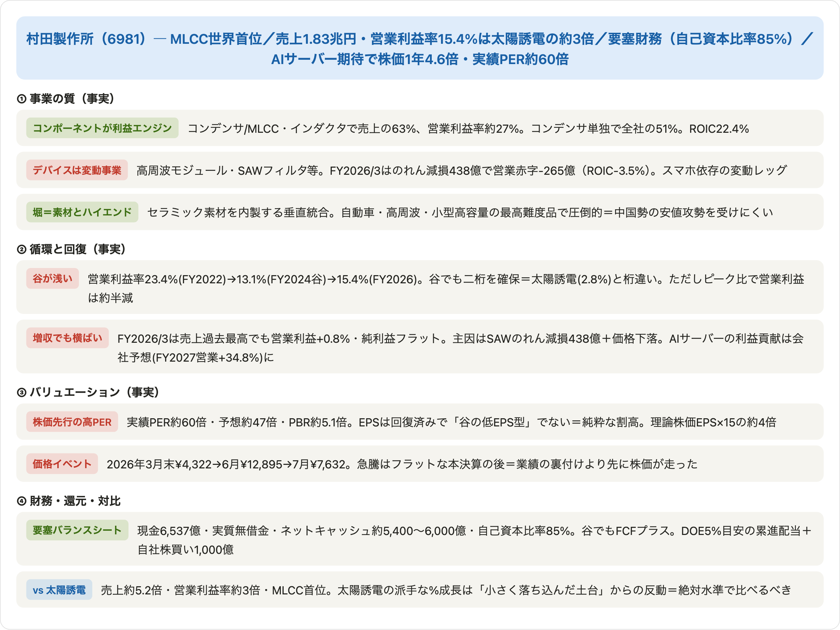This screenshot has width=840, height=630.
Task: Click the text 営業利益率23.4%(FY2022)→13.1%
Action: click(x=177, y=279)
